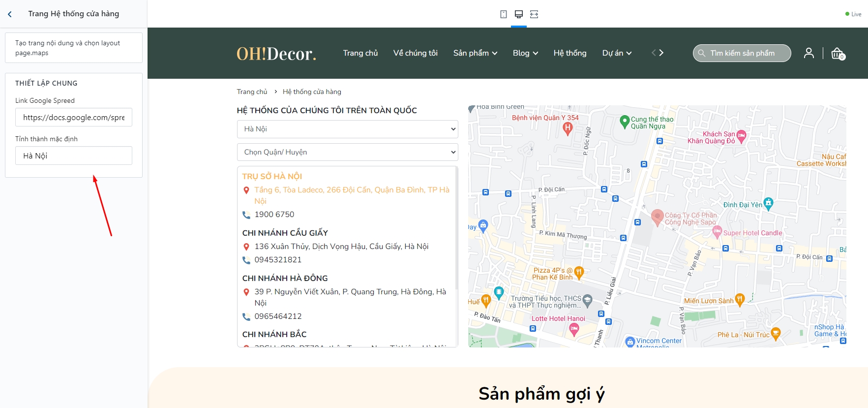This screenshot has width=868, height=408.
Task: Click Lotte Hotel Hanoi map marker
Action: tap(574, 330)
